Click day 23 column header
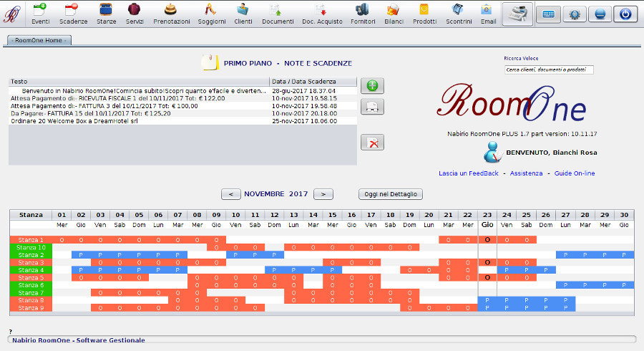 click(x=487, y=215)
